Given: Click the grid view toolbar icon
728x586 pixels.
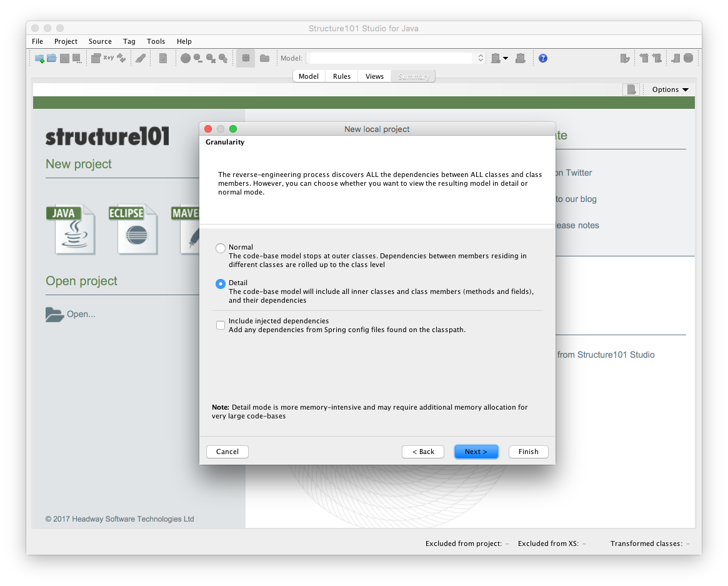Looking at the screenshot, I should (246, 58).
